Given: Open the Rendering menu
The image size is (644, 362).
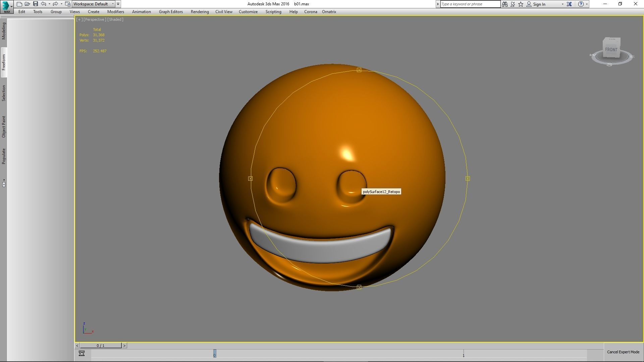Looking at the screenshot, I should pyautogui.click(x=200, y=12).
